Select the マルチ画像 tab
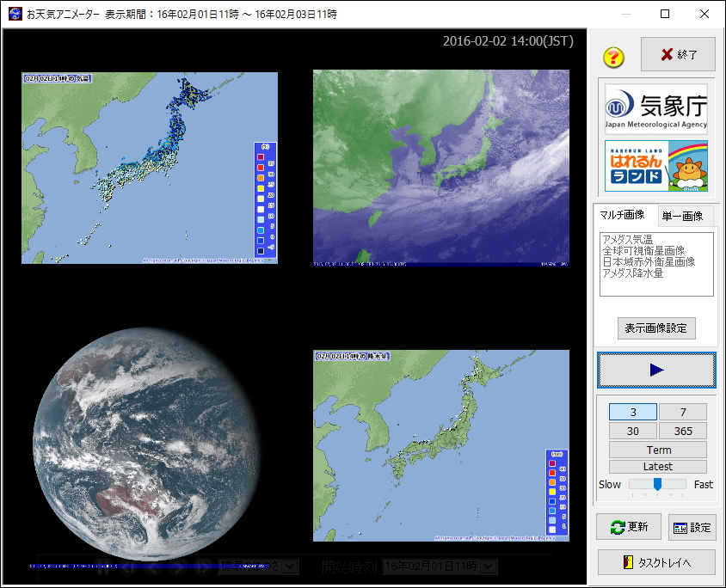The height and width of the screenshot is (588, 726). pyautogui.click(x=622, y=216)
